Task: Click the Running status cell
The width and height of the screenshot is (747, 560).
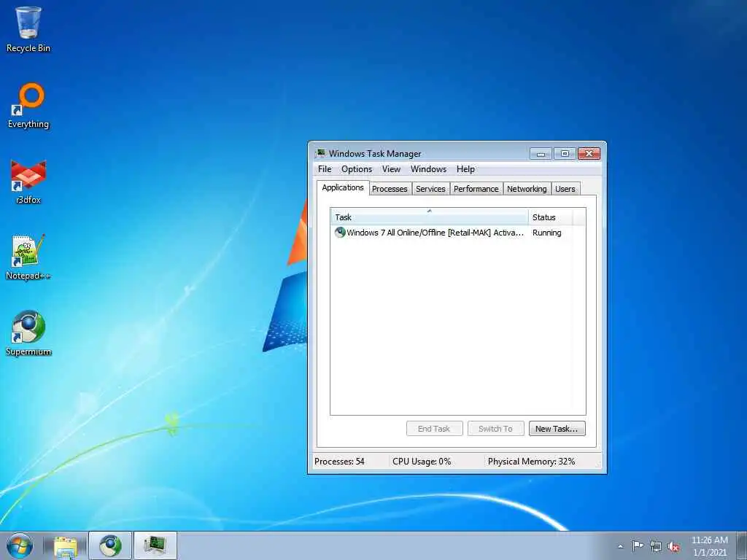Action: pos(547,233)
